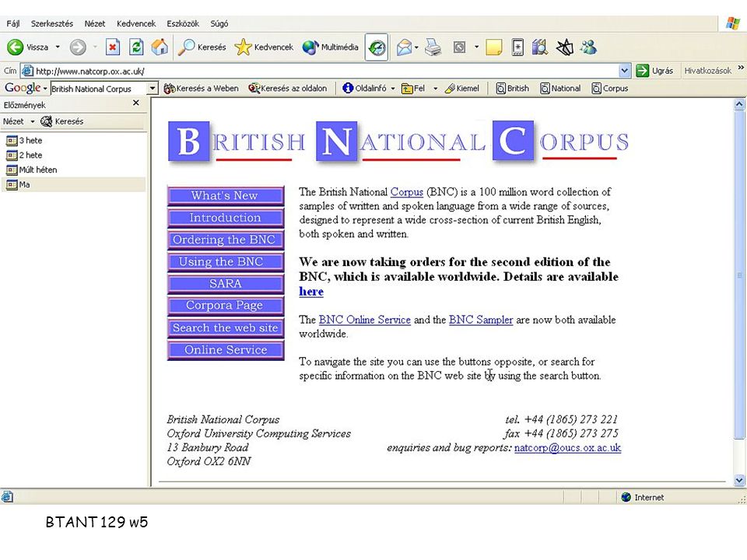
Task: Click the Google toolbar search field
Action: [99, 89]
